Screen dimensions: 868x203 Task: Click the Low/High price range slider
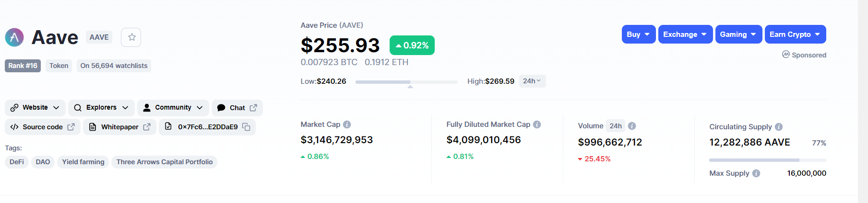[x=406, y=82]
